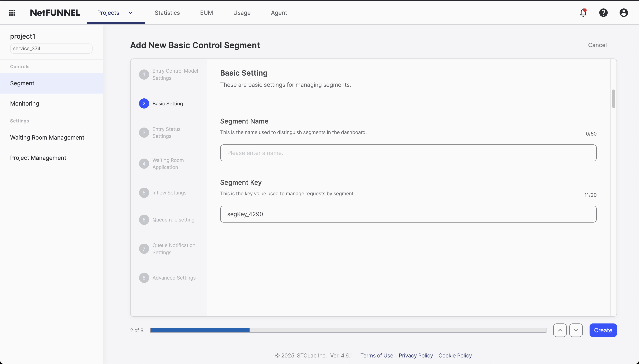Open notifications via the bell icon
The image size is (639, 364).
(x=583, y=12)
